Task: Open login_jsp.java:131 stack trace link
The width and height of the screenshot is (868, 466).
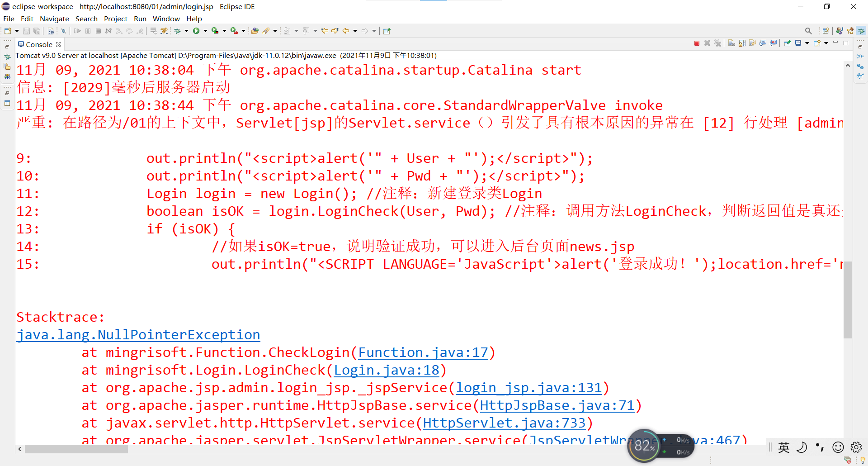Action: click(529, 388)
